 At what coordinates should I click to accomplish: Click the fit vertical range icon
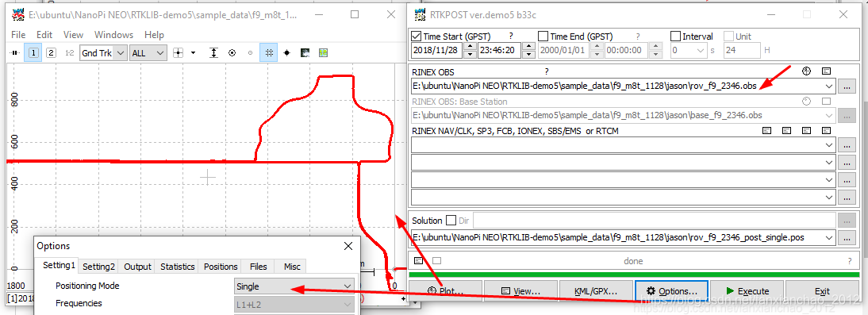[214, 53]
